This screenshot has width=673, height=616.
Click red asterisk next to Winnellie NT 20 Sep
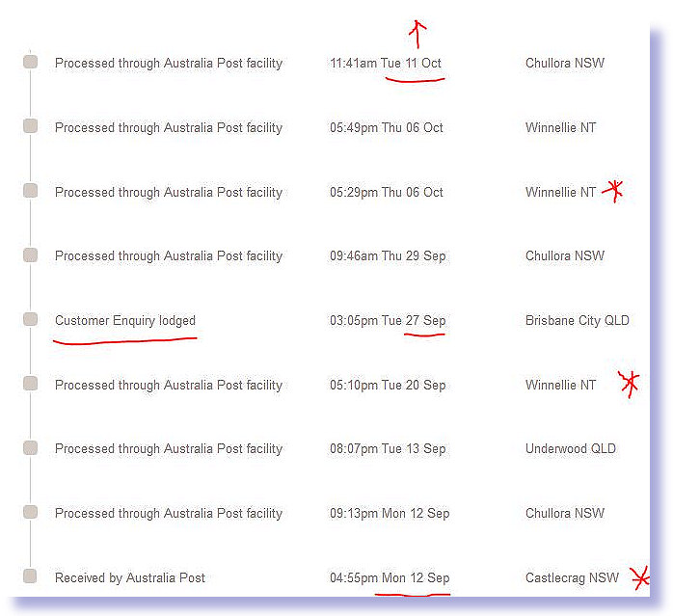(630, 384)
